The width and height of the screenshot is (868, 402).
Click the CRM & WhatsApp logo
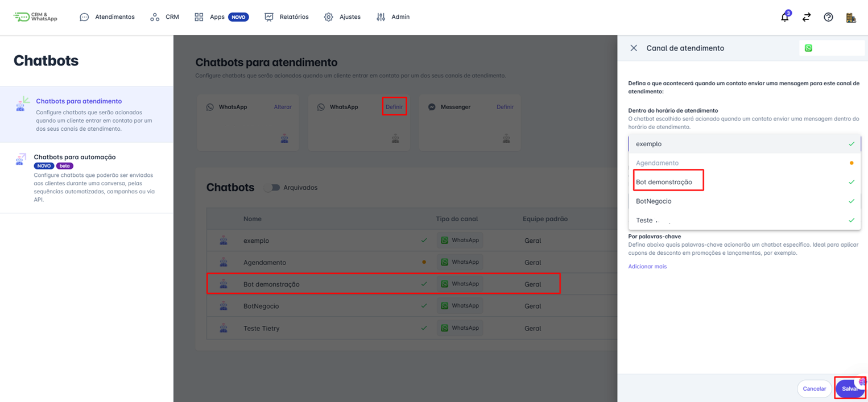pos(35,17)
